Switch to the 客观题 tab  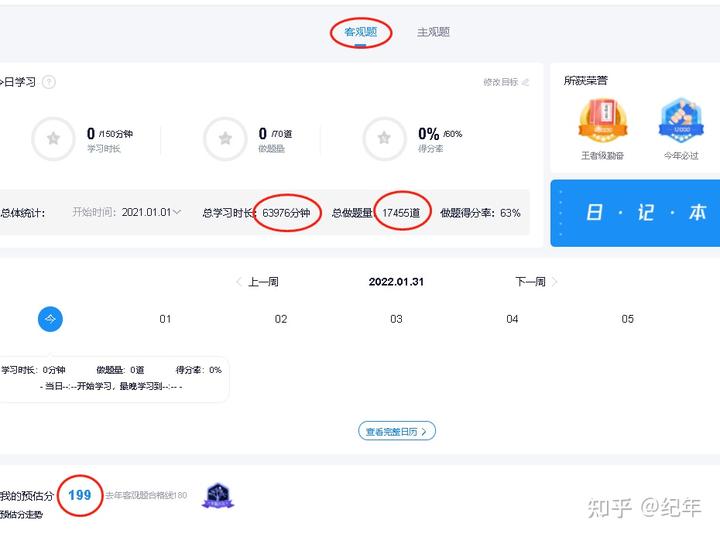pos(360,32)
